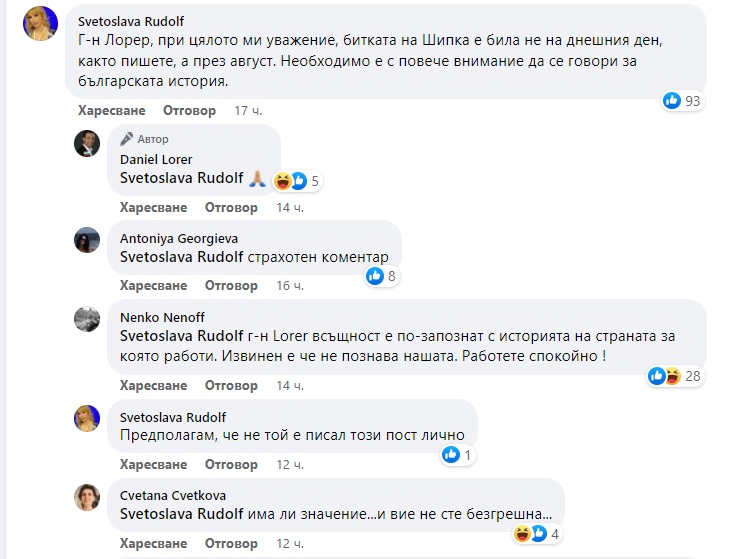Open Daniel Lorer's profile avatar
This screenshot has height=559, width=751.
pos(87,143)
